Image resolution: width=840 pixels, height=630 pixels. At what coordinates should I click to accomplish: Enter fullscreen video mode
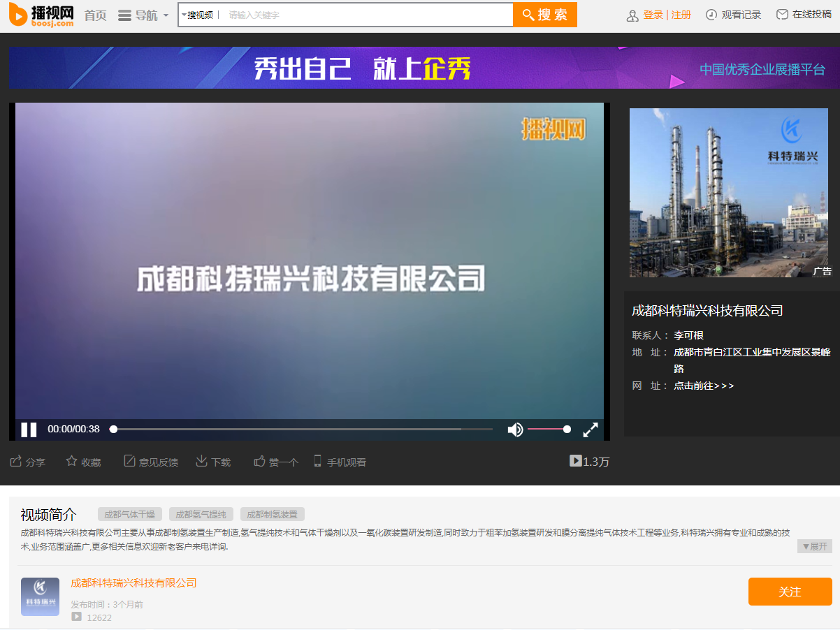(591, 430)
